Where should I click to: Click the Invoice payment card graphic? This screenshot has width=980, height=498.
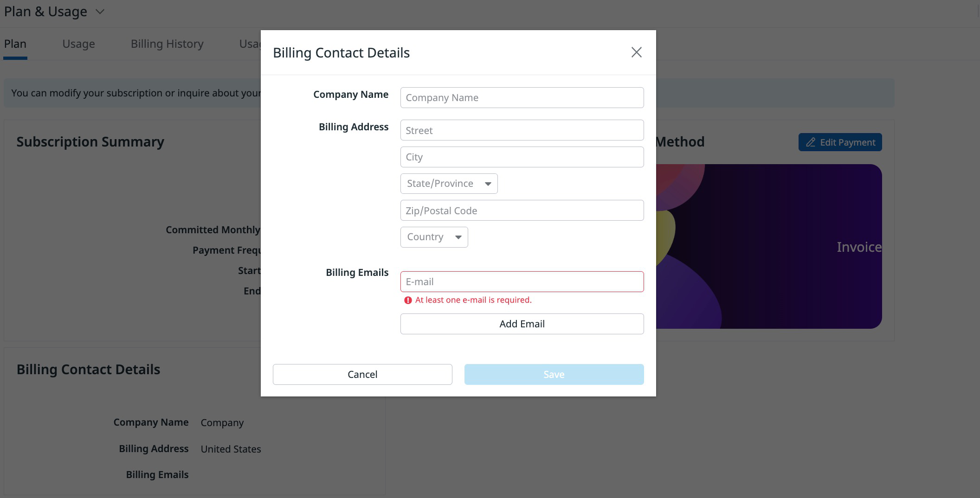pyautogui.click(x=769, y=247)
